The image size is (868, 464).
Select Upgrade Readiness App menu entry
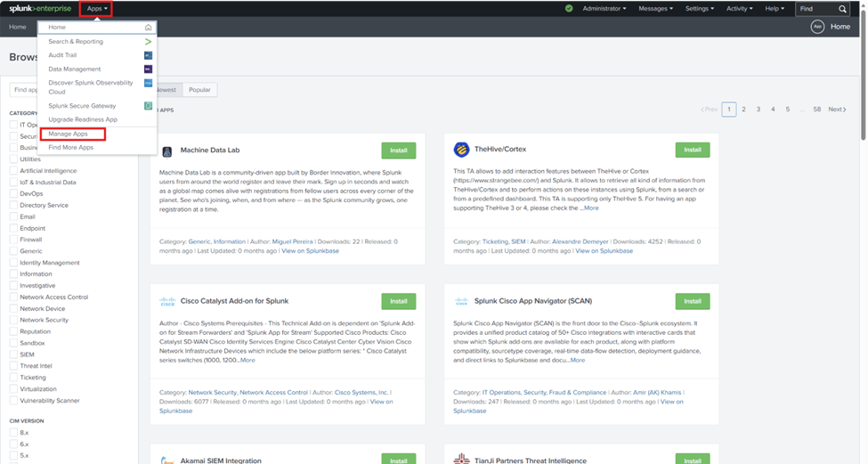(x=83, y=119)
